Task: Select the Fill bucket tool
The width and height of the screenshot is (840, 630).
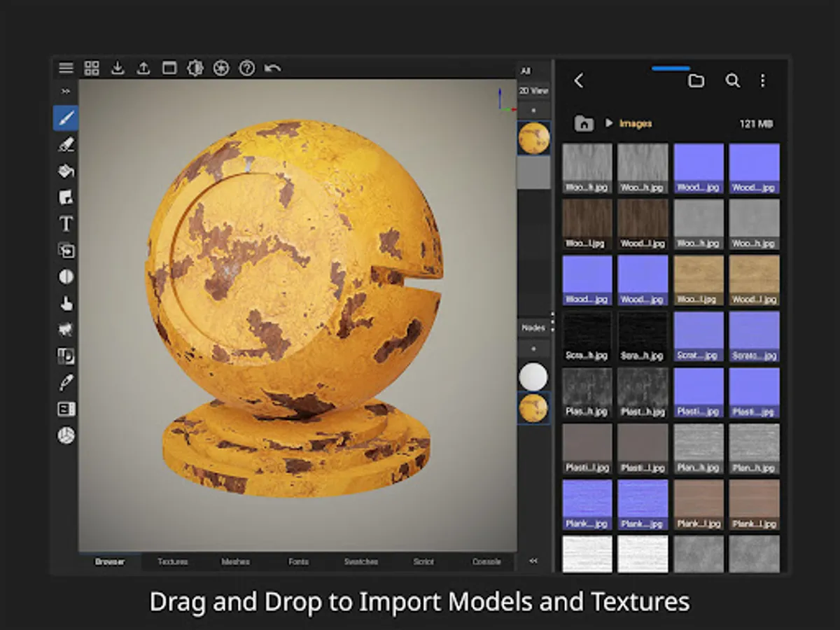Action: 66,171
